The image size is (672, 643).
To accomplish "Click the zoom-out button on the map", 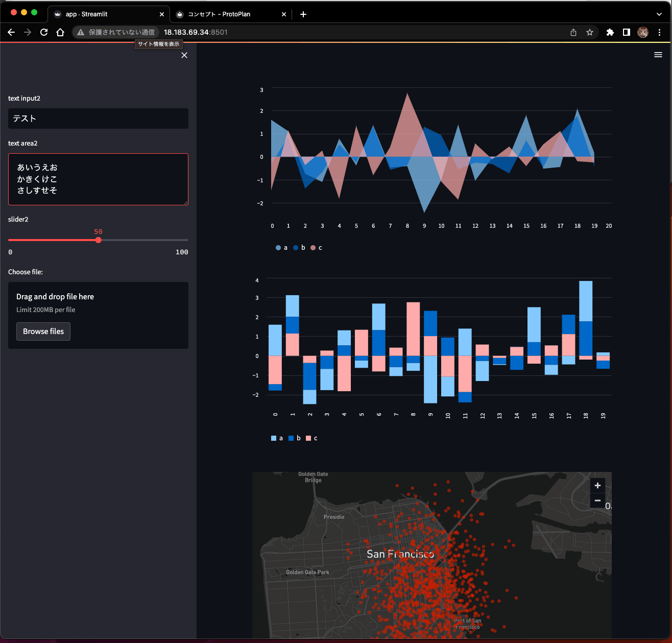I will coord(597,500).
